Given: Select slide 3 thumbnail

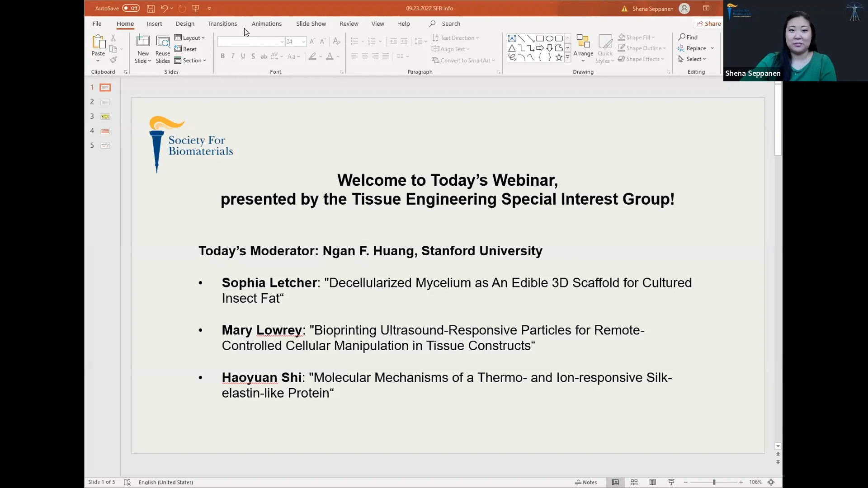Looking at the screenshot, I should (x=105, y=116).
